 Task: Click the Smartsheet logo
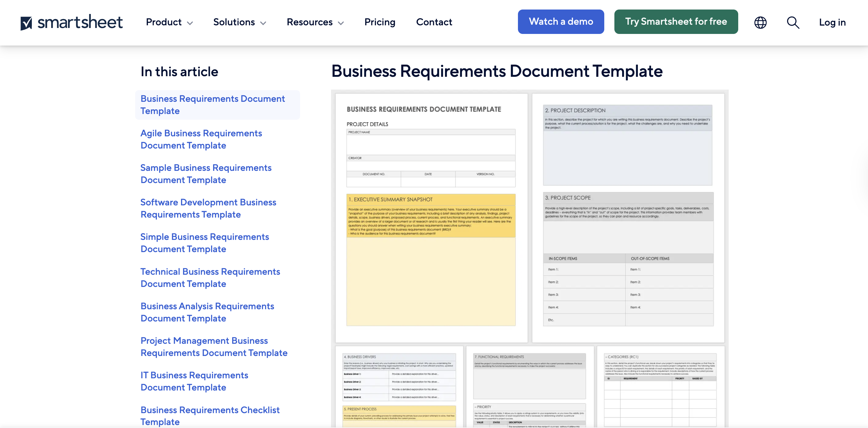(x=71, y=22)
